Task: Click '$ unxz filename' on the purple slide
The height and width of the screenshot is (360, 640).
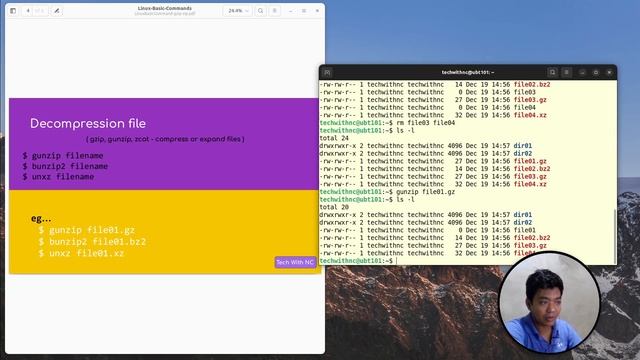Action: [x=58, y=177]
